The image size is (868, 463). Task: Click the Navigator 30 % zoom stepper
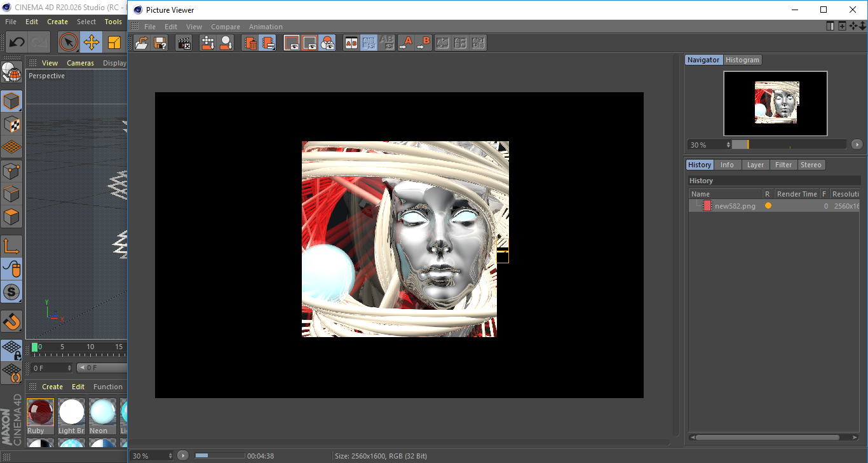click(x=729, y=145)
